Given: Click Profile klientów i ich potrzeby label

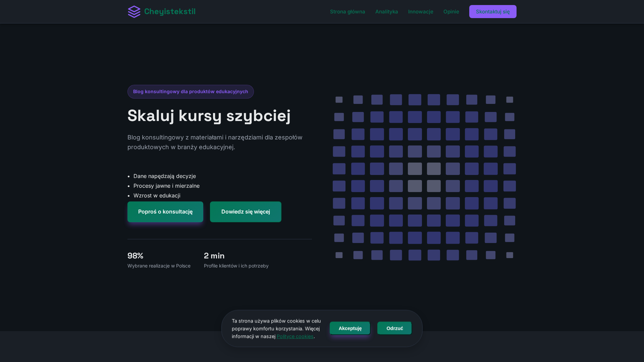Looking at the screenshot, I should 236,266.
